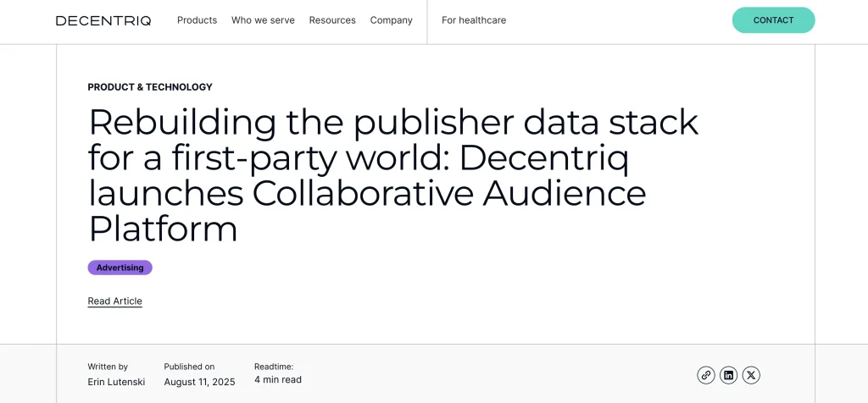This screenshot has width=868, height=403.
Task: Open the Read Article link
Action: click(x=115, y=301)
